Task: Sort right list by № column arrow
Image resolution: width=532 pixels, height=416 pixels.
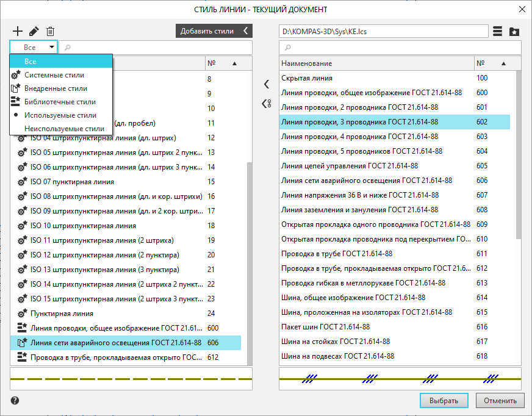Action: click(x=503, y=63)
